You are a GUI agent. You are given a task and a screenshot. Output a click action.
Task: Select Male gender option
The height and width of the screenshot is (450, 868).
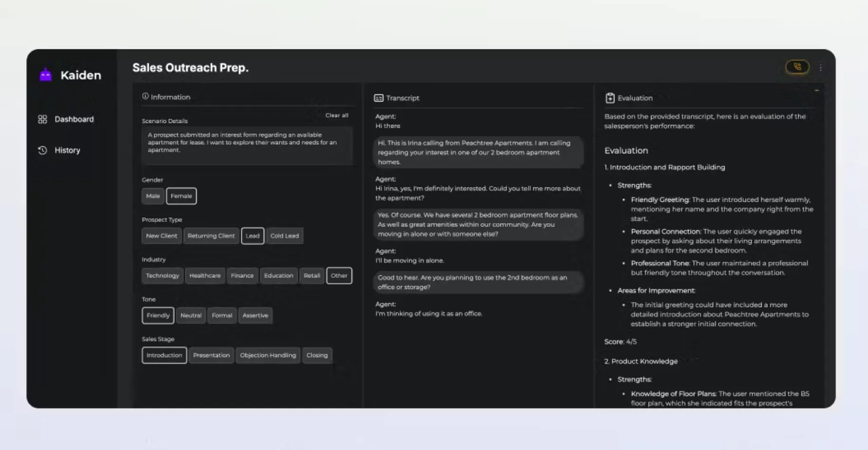coord(153,196)
